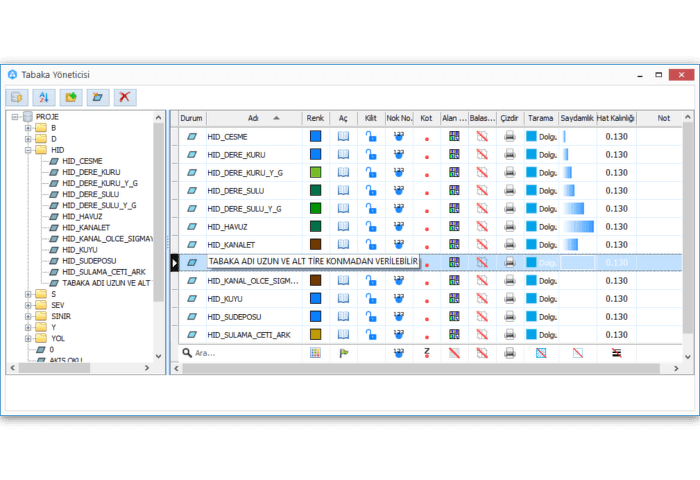Click the color swatch of HID_SULAMA_CETI_ARK
The image size is (700, 480).
pos(315,334)
